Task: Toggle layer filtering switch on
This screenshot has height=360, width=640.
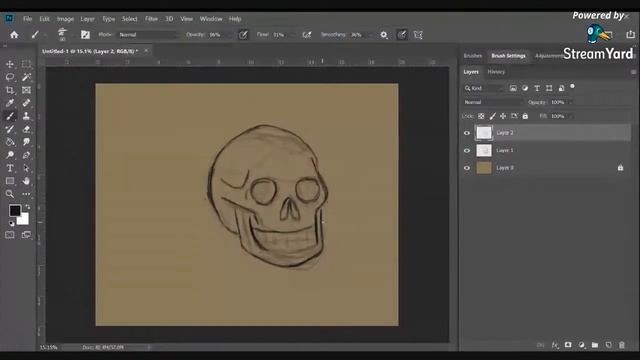Action: pyautogui.click(x=572, y=87)
